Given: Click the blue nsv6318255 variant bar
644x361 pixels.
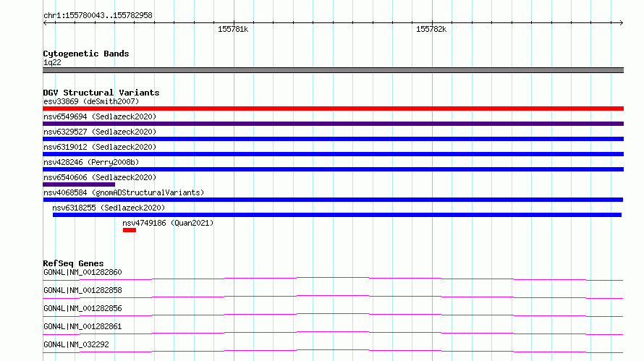Looking at the screenshot, I should click(337, 215).
